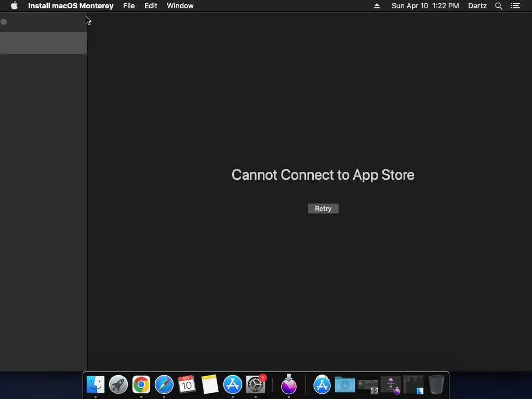This screenshot has width=532, height=399.
Task: Open Calendar icon showing 10
Action: tap(187, 385)
